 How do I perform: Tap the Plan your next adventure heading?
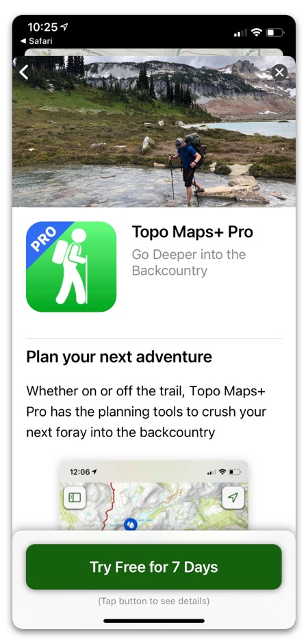tap(119, 357)
